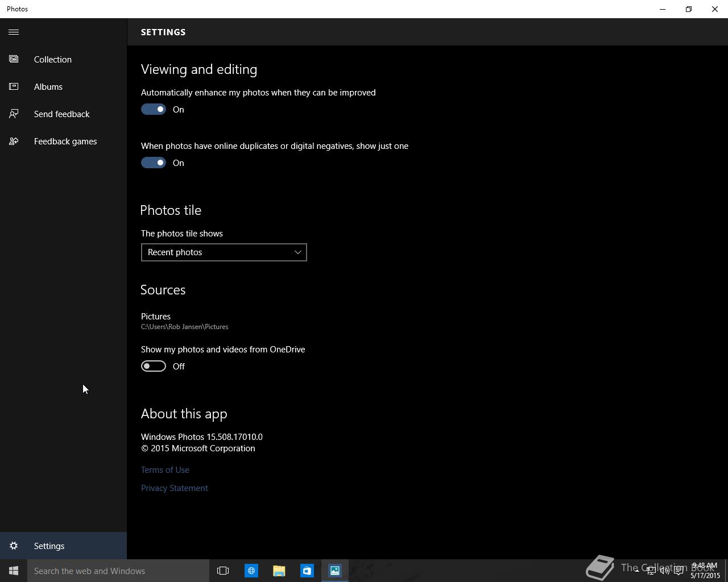Image resolution: width=728 pixels, height=582 pixels.
Task: Click the About this app heading
Action: pyautogui.click(x=184, y=414)
